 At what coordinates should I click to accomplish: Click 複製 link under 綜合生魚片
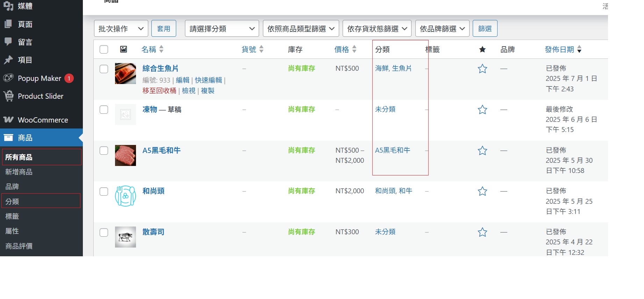[x=208, y=91]
